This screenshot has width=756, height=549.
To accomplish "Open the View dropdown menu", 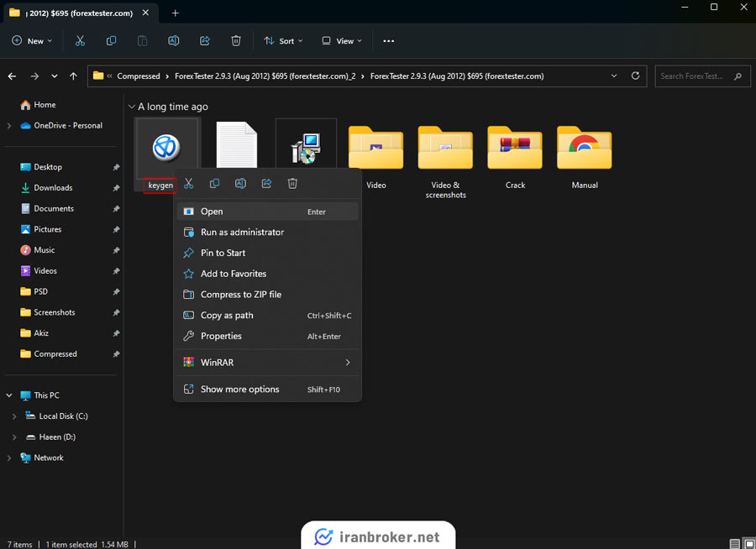I will (342, 41).
